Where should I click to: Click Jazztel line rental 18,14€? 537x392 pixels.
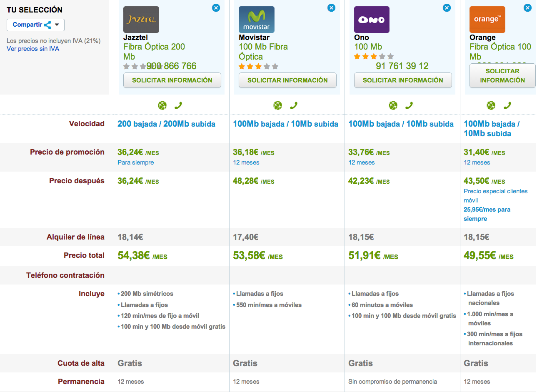pyautogui.click(x=130, y=237)
